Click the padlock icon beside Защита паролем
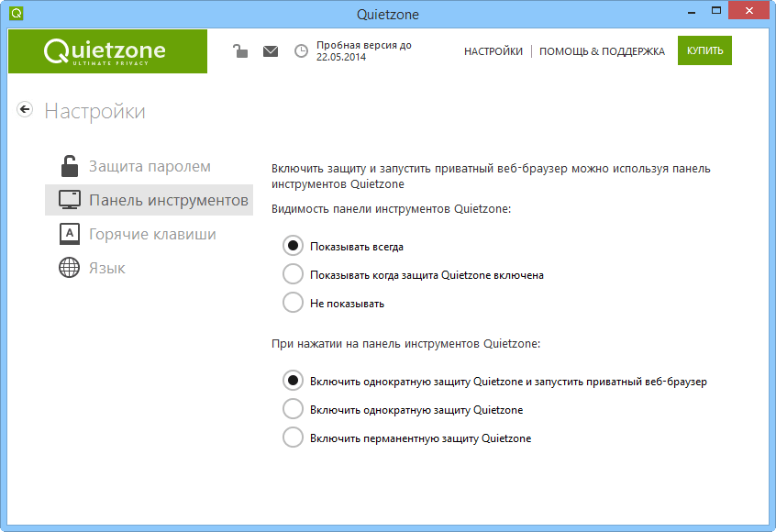This screenshot has height=532, width=776. (x=70, y=166)
